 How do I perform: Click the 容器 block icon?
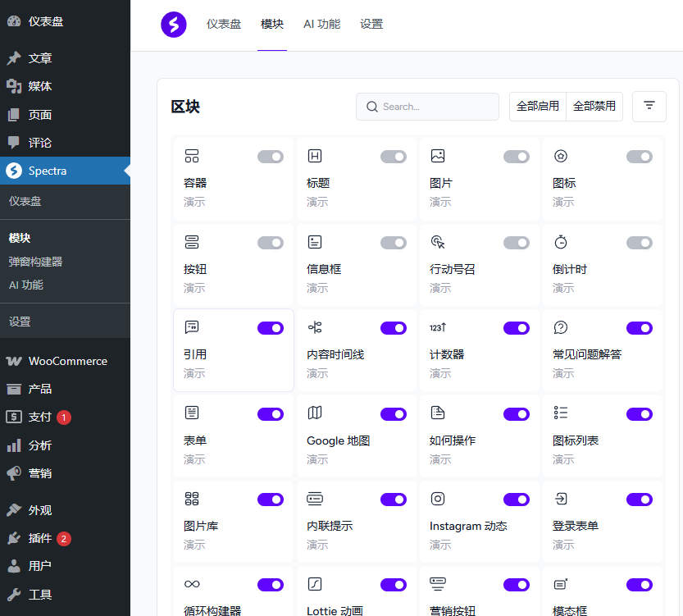pos(192,156)
